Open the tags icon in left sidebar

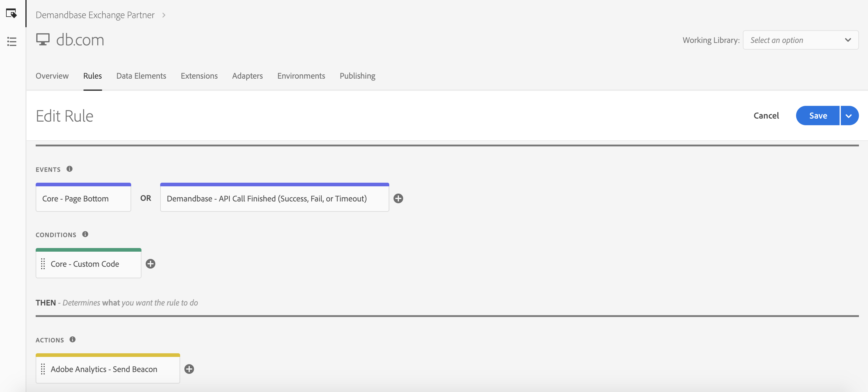coord(11,13)
